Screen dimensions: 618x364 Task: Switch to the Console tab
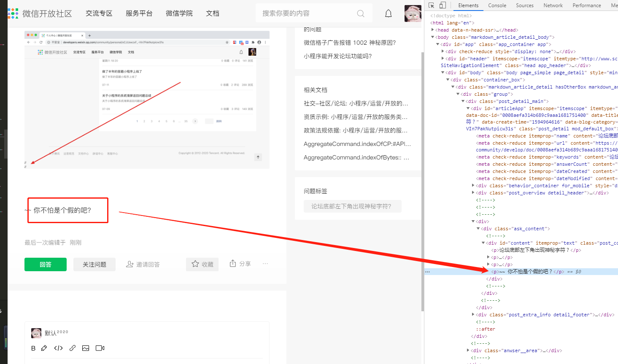pyautogui.click(x=497, y=5)
